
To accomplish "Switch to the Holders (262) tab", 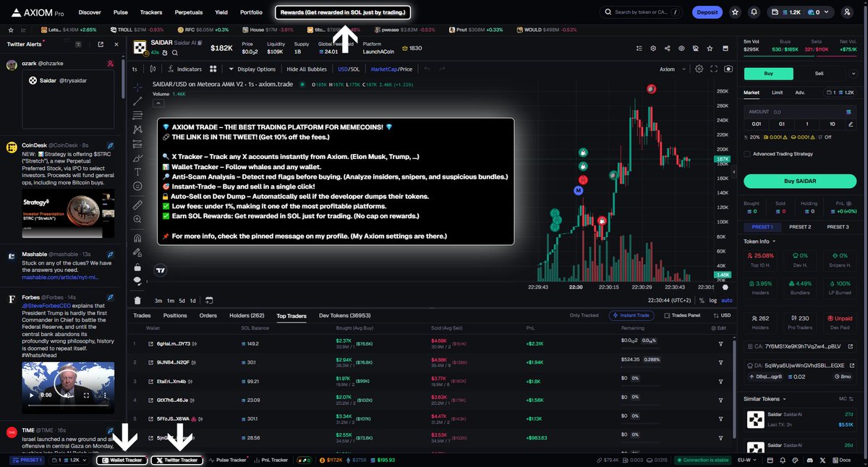I will pos(247,315).
